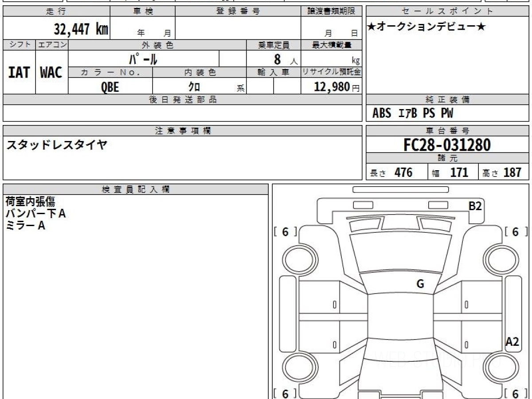Image resolution: width=532 pixels, height=399 pixels.
Task: Click the 輸入車 header cell
Action: point(274,72)
